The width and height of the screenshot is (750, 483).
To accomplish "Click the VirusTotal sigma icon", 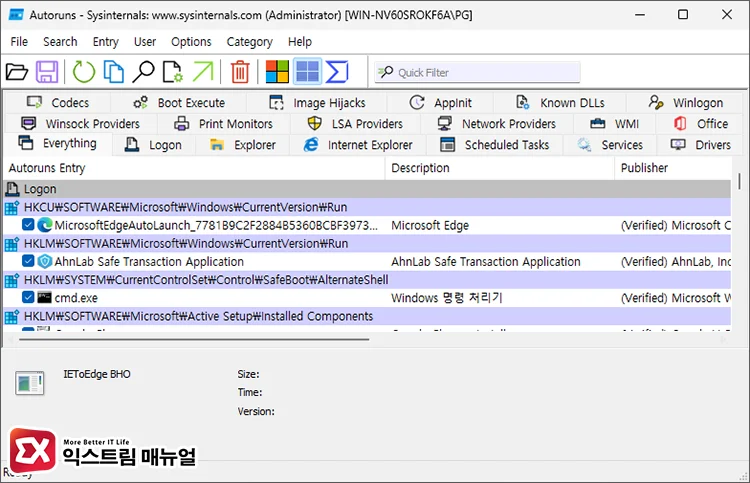I will coord(337,72).
